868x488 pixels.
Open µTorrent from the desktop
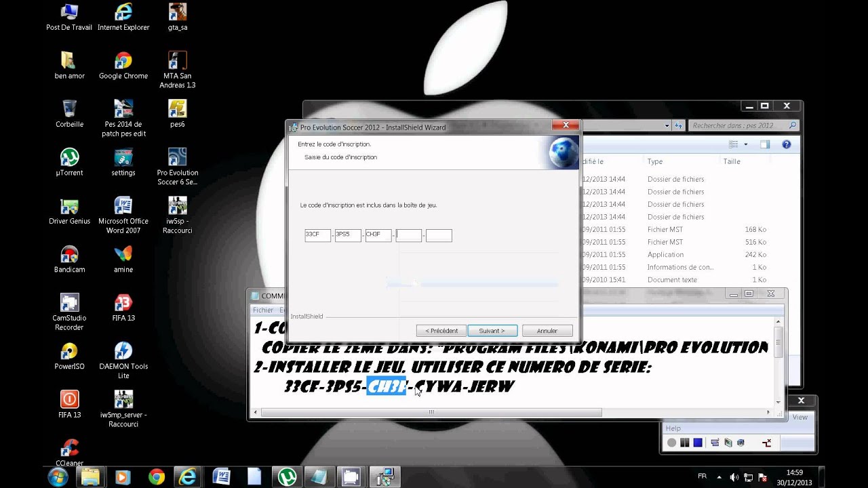coord(69,163)
